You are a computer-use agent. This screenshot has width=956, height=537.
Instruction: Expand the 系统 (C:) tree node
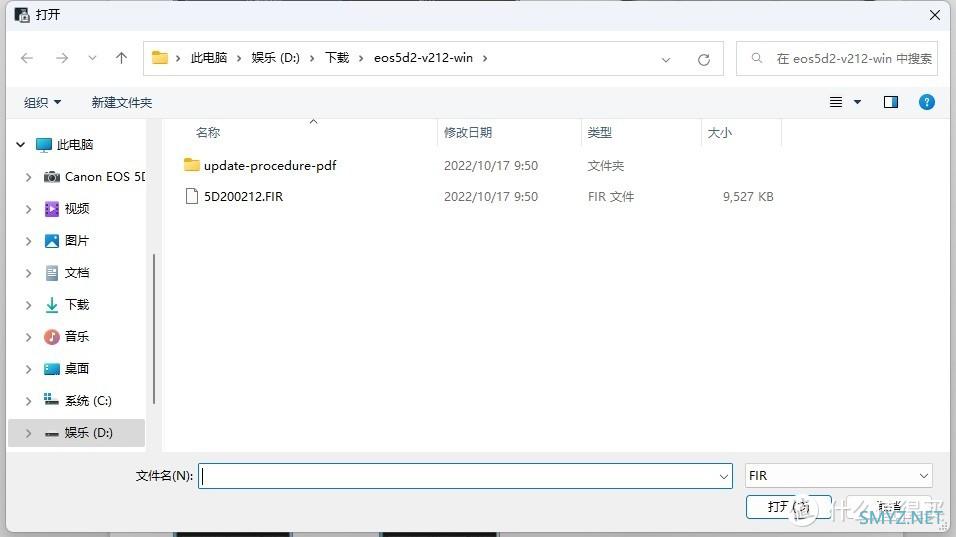coord(28,400)
